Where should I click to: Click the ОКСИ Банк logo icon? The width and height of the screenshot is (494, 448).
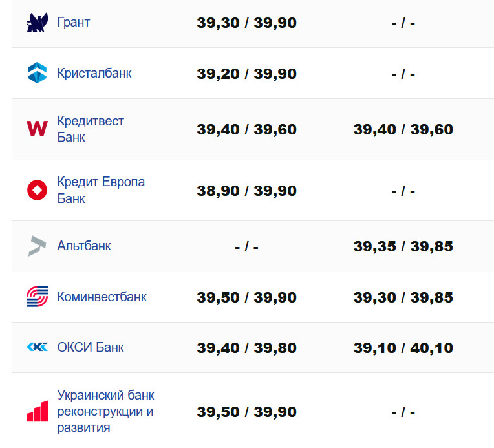[37, 347]
